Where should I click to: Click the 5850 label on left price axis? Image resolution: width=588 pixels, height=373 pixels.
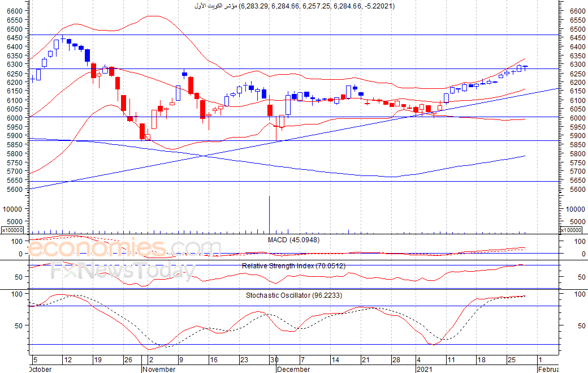pyautogui.click(x=15, y=144)
